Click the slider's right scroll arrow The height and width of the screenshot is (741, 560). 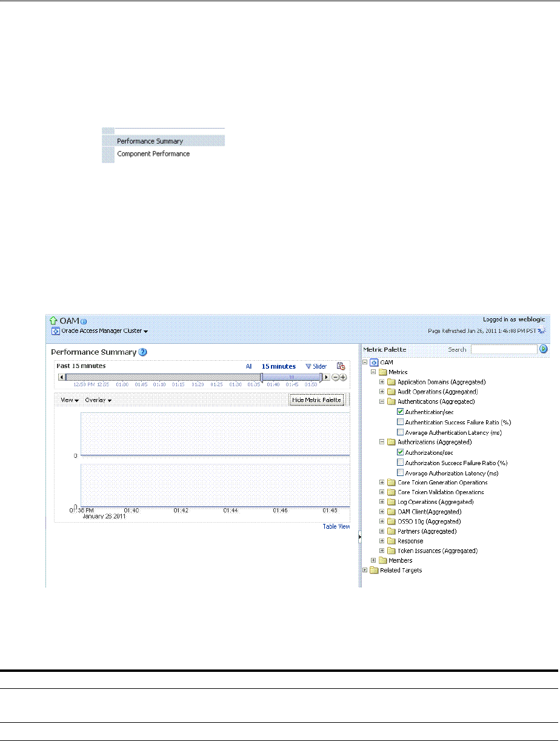tap(327, 377)
